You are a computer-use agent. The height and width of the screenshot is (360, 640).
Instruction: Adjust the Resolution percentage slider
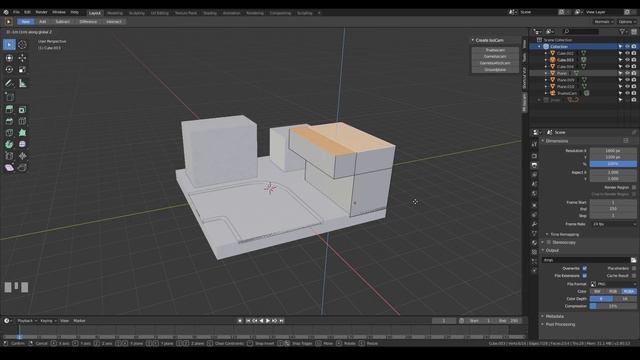point(613,164)
